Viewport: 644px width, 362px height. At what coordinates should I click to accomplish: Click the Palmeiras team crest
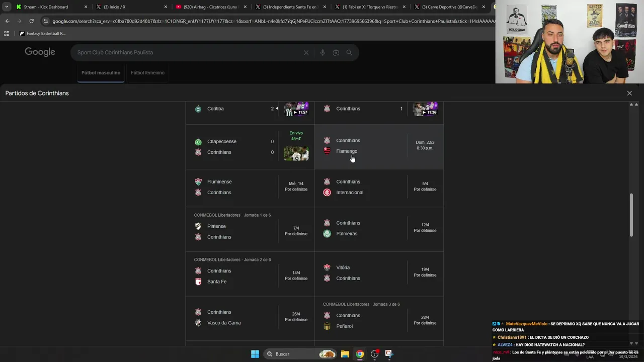click(x=327, y=234)
